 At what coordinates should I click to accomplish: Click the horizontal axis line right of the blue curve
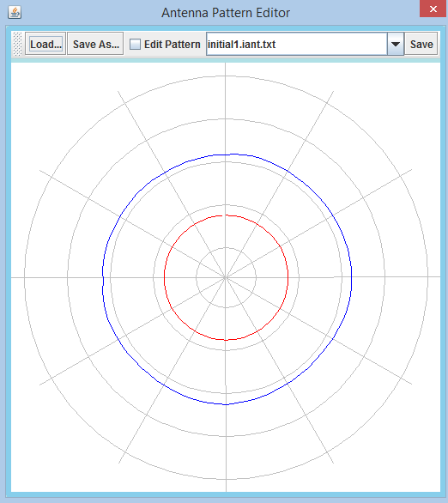click(x=396, y=277)
